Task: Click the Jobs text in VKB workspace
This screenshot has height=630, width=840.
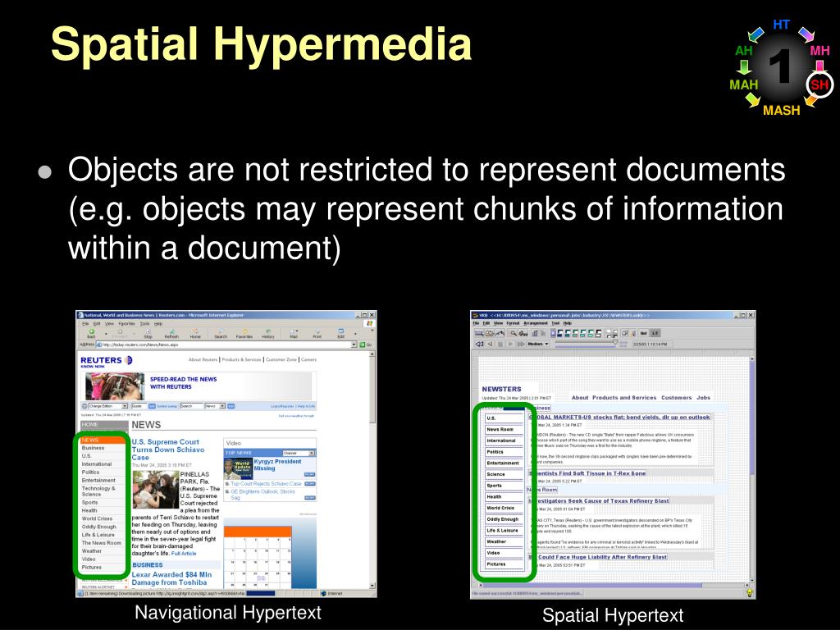Action: tap(703, 398)
